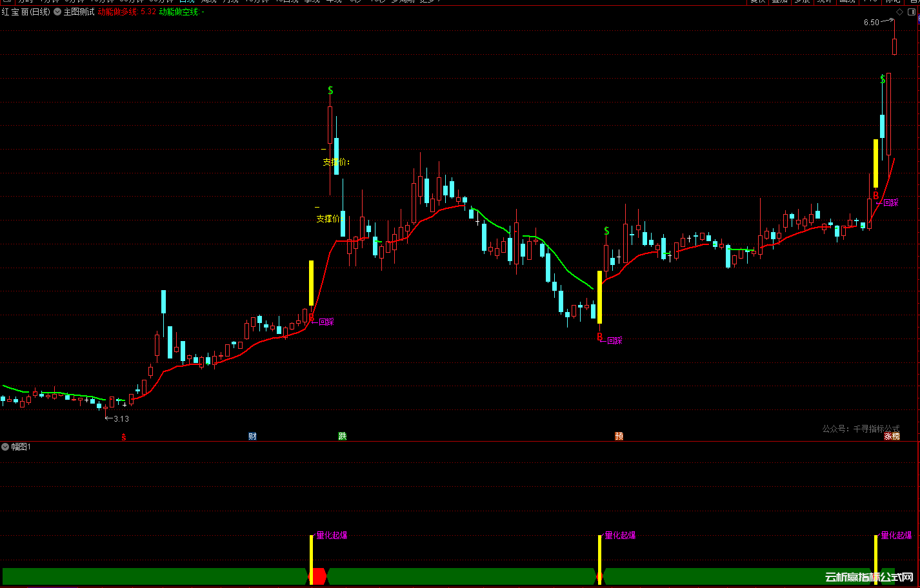
Task: Click the red $ event marker on the timeline
Action: tap(124, 437)
